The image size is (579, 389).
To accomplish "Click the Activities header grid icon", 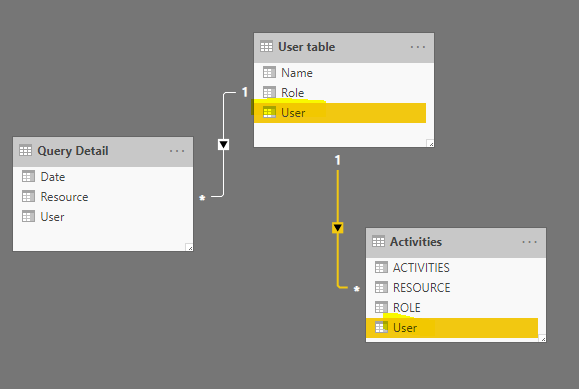I will (x=378, y=242).
